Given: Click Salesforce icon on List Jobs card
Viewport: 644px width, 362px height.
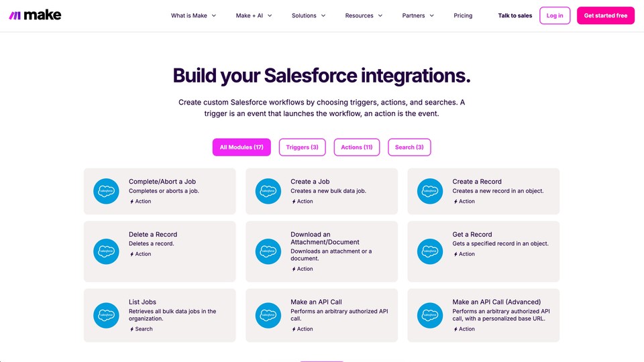Looking at the screenshot, I should coord(106,315).
